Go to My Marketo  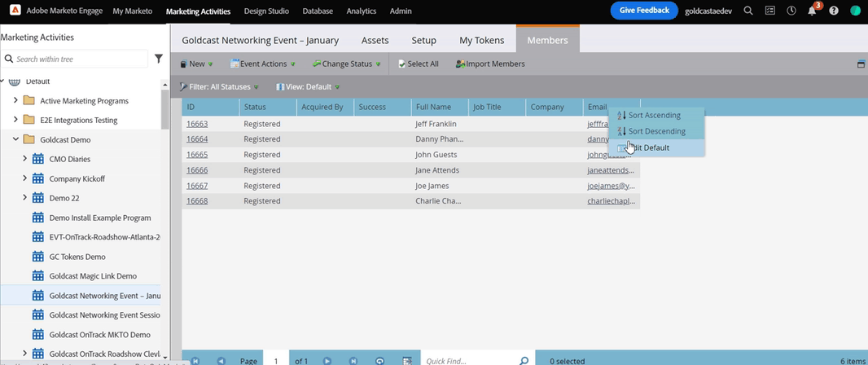pos(132,11)
